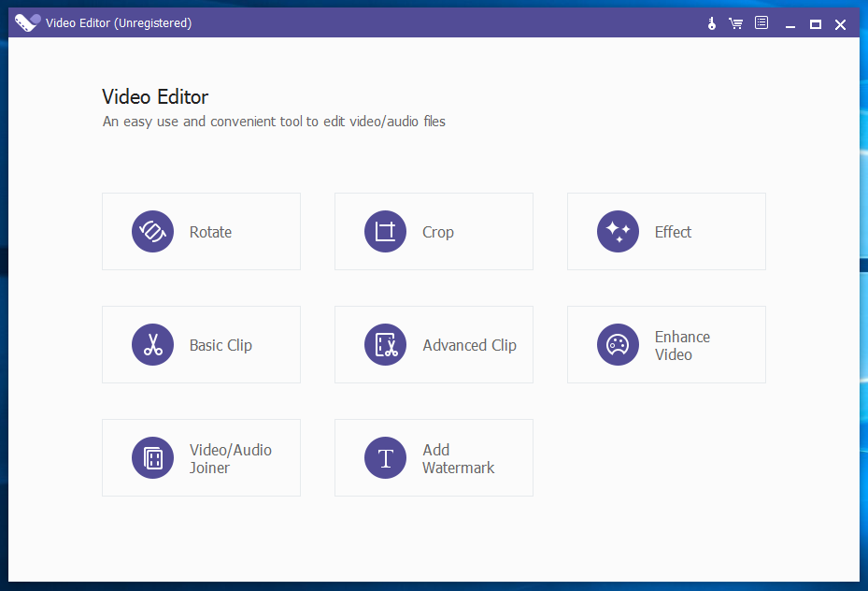This screenshot has width=868, height=591.
Task: Start the Basic Clip tool
Action: (x=201, y=344)
